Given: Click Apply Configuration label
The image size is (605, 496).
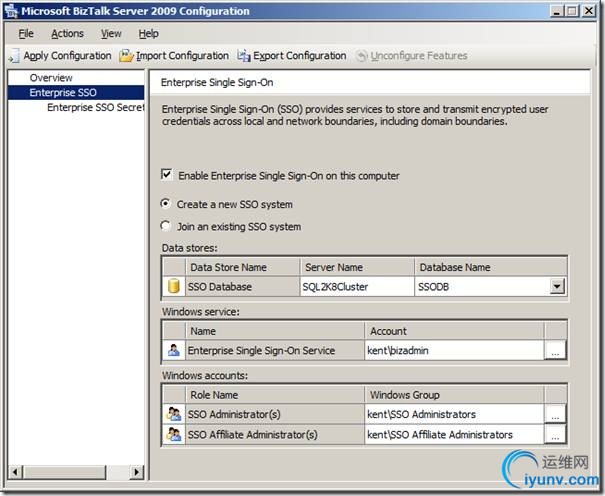Looking at the screenshot, I should click(x=68, y=56).
